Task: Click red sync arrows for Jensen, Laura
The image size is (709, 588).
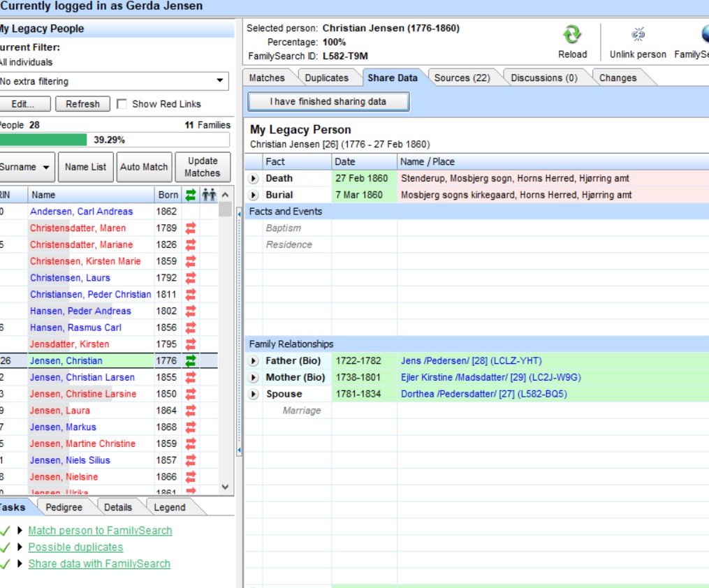Action: pyautogui.click(x=191, y=411)
